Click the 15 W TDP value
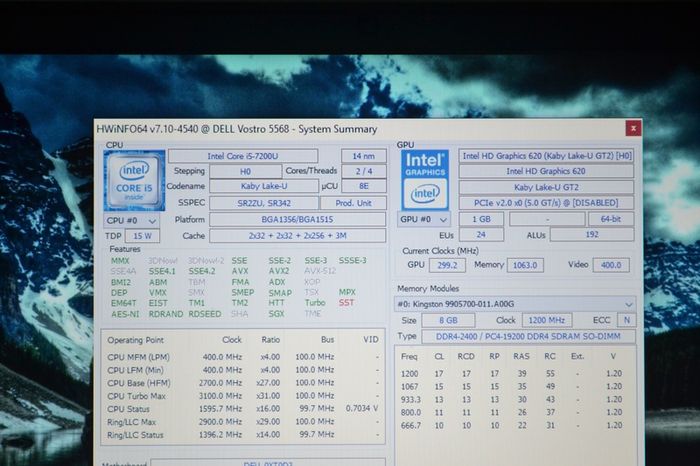Screen dimensions: 700x466 point(142,236)
